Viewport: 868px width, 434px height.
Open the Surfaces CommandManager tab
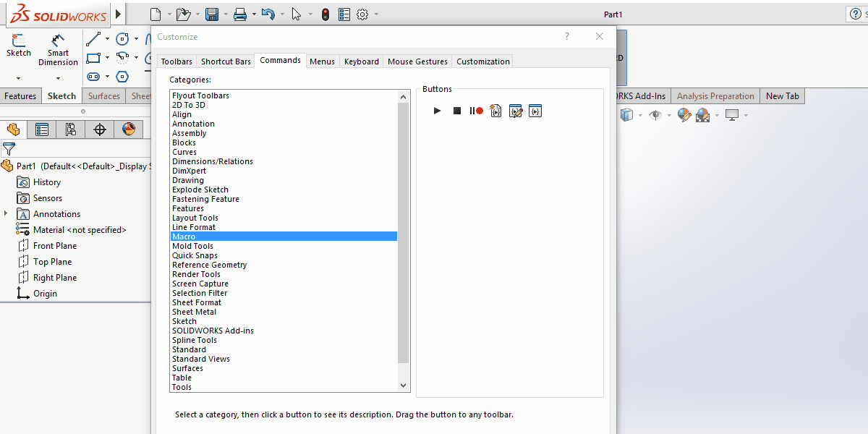(x=104, y=96)
